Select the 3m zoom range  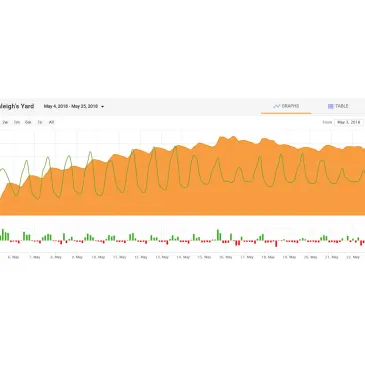pos(17,122)
